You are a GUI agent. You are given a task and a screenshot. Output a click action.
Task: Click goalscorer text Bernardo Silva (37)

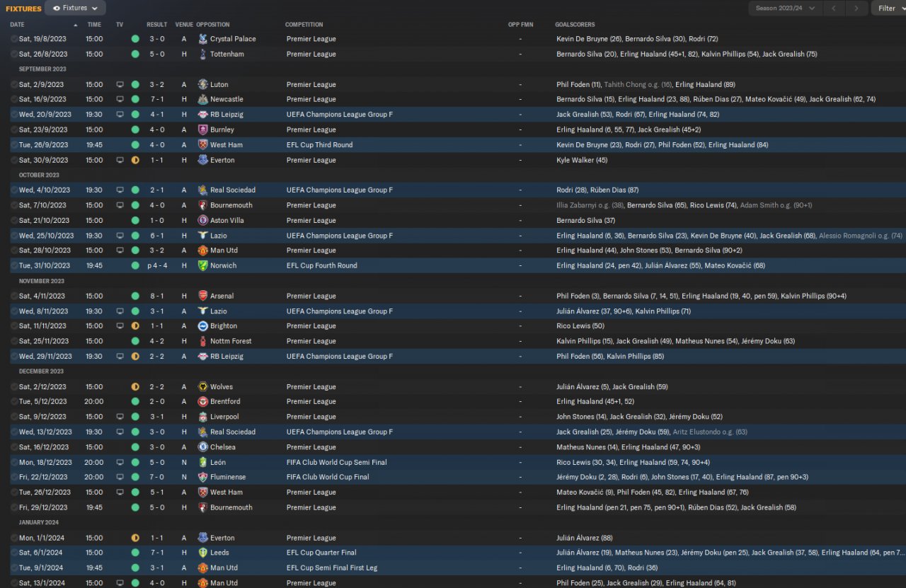click(586, 220)
